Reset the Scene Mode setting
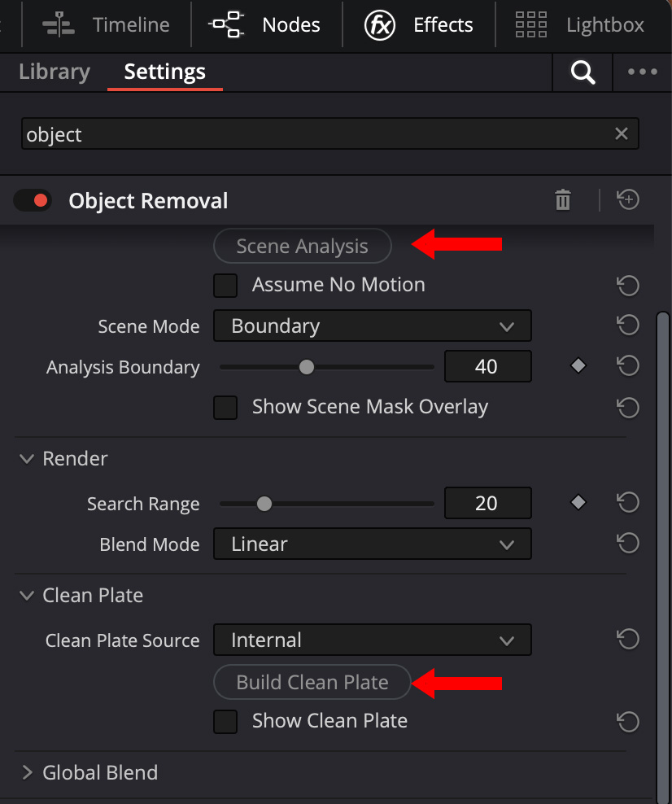Screen dimensions: 672x804 click(628, 326)
